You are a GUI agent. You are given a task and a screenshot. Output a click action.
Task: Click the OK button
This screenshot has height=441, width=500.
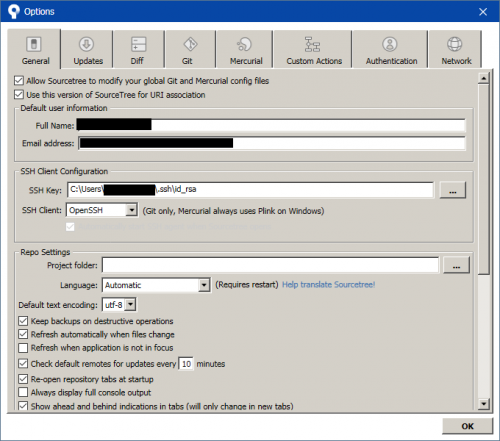[x=467, y=426]
